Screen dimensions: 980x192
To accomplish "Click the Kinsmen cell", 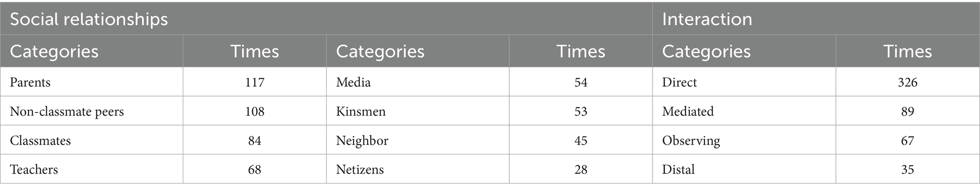I will click(361, 111).
